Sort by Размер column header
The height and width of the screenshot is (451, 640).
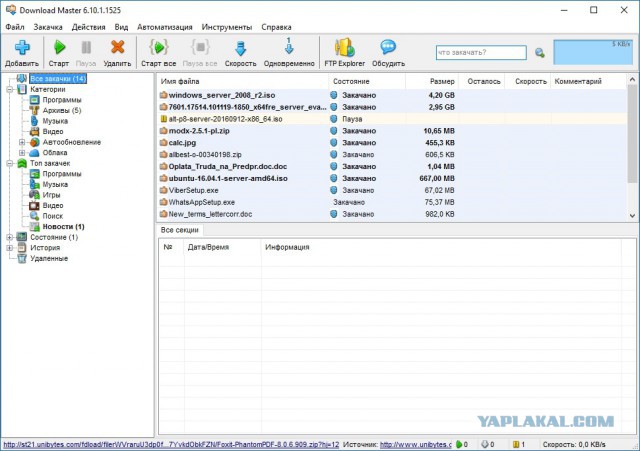pyautogui.click(x=432, y=82)
